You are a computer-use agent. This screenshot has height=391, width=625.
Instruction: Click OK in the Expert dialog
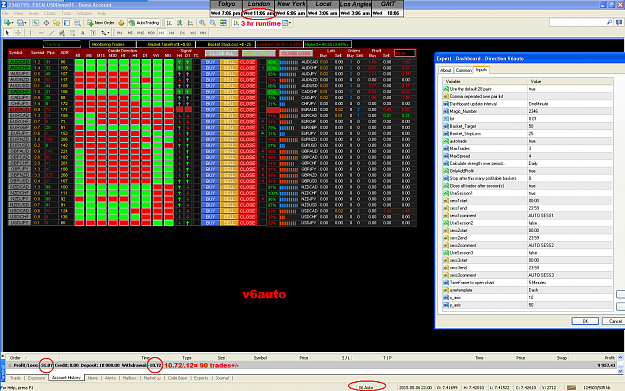(585, 321)
